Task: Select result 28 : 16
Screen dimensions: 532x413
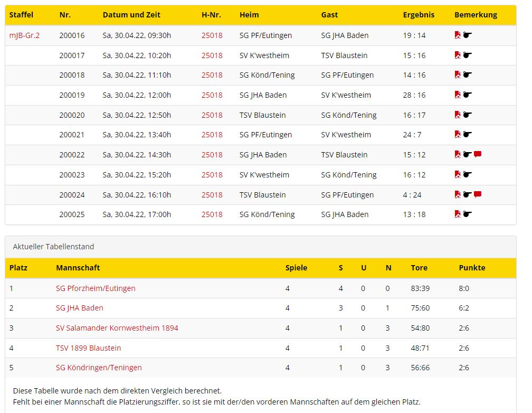Action: click(x=414, y=95)
